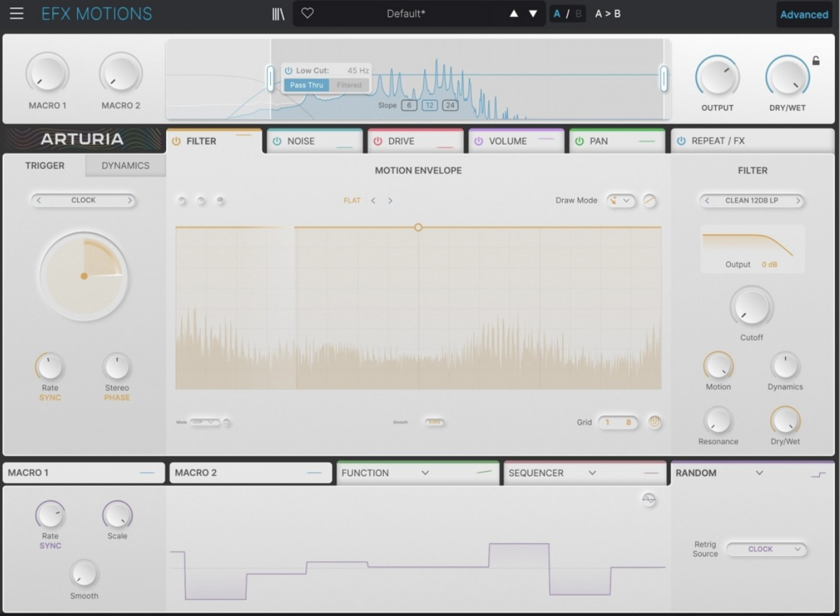Screen dimensions: 840x616
Task: Click the Advanced button
Action: click(804, 14)
